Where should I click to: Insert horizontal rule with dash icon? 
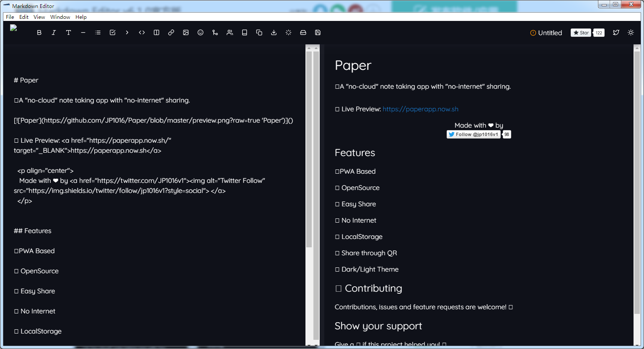(83, 33)
